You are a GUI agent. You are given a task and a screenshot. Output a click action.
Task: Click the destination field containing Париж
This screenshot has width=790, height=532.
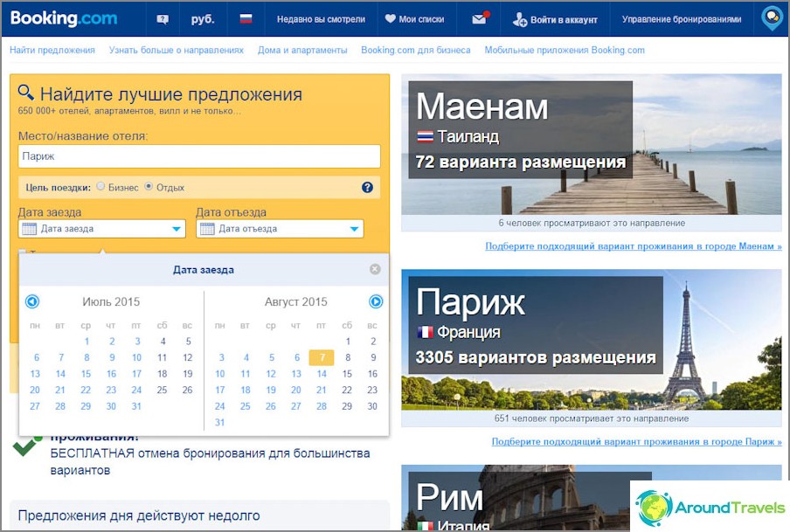click(x=199, y=156)
